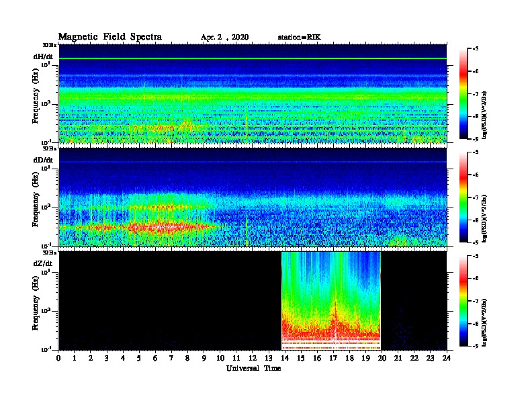Click the colored dZ/dt data block from 14 to 20 UT

(x=331, y=301)
